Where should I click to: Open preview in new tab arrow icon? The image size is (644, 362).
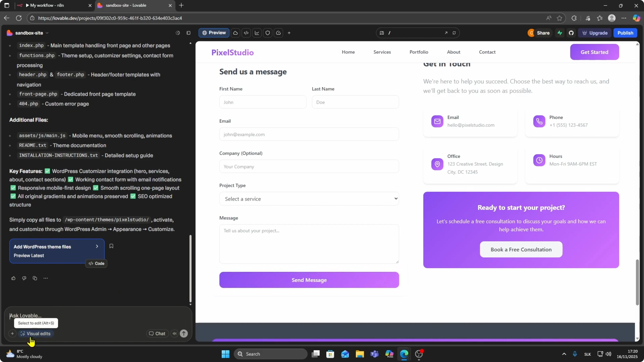446,33
